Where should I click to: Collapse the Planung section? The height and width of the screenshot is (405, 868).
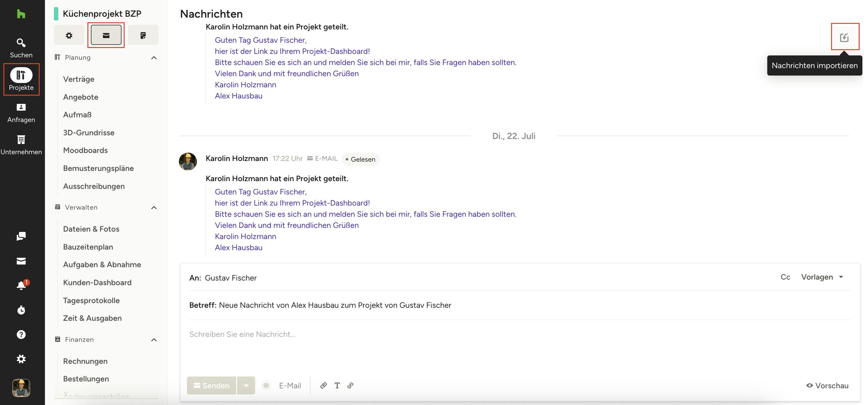[x=154, y=58]
